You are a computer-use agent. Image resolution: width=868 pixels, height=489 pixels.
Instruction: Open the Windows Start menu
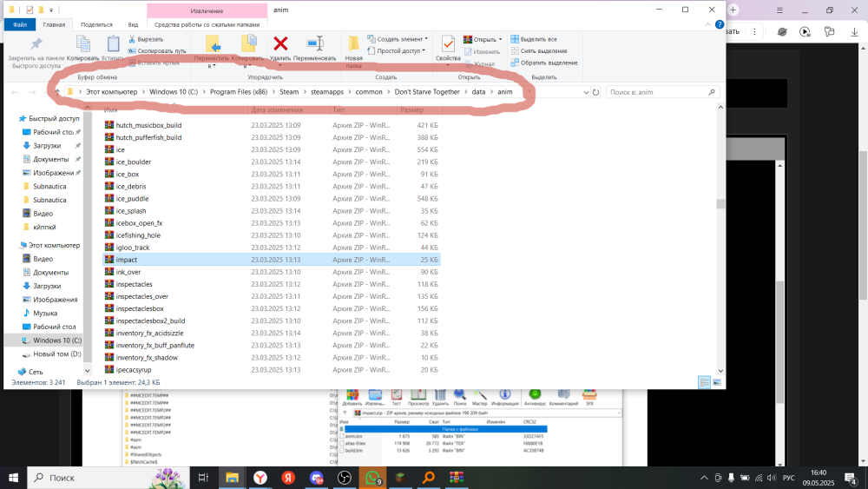pyautogui.click(x=13, y=478)
